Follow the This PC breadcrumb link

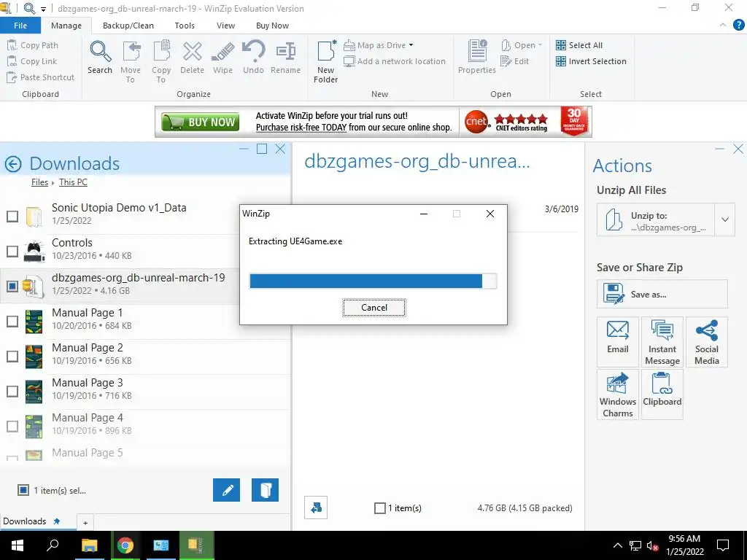[x=73, y=182]
